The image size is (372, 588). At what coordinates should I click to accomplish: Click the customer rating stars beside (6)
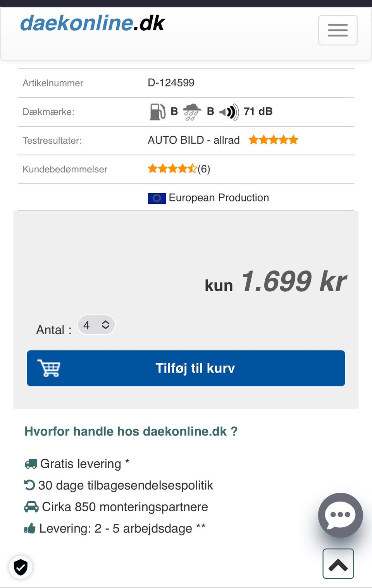172,169
